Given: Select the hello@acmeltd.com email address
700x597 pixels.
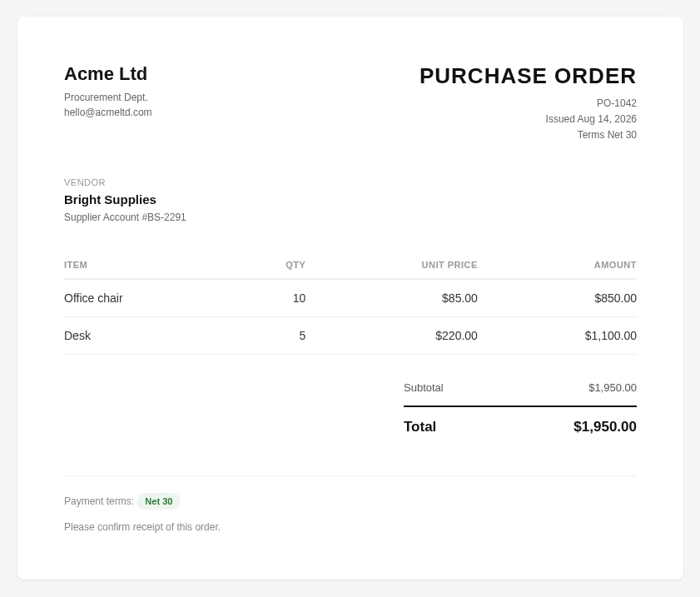Looking at the screenshot, I should [108, 112].
